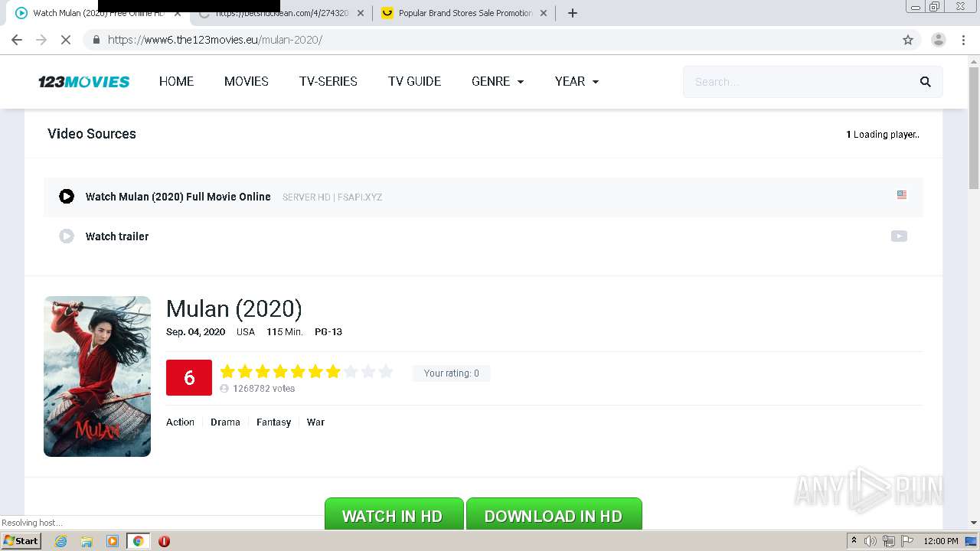
Task: Expand the GENRE dropdown
Action: pos(498,82)
